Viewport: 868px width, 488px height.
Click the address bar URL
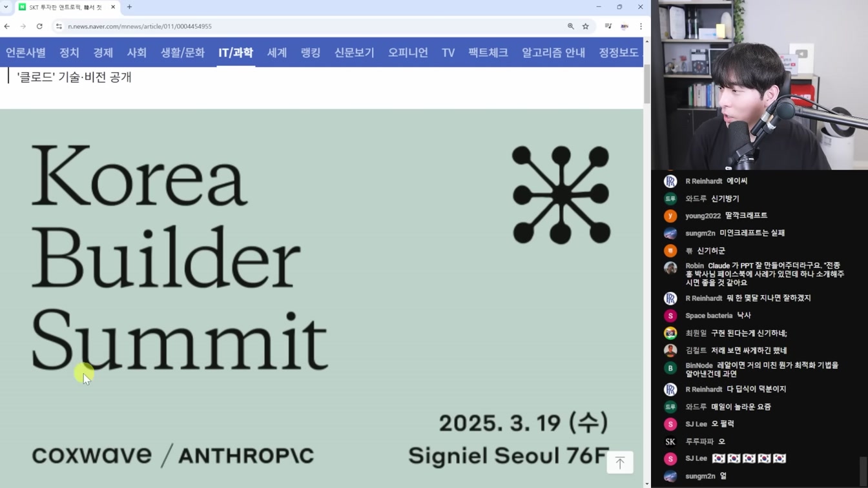(139, 26)
